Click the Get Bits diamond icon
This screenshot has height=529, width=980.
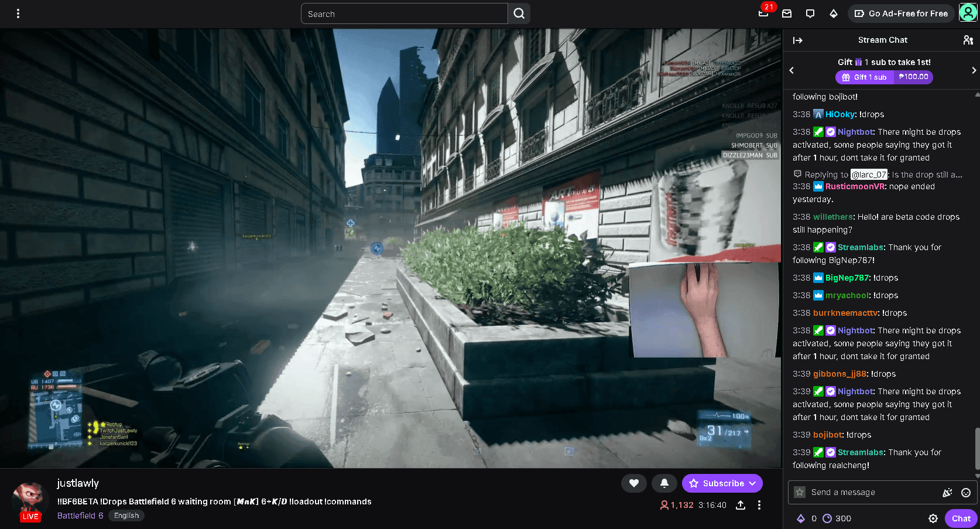tap(834, 13)
